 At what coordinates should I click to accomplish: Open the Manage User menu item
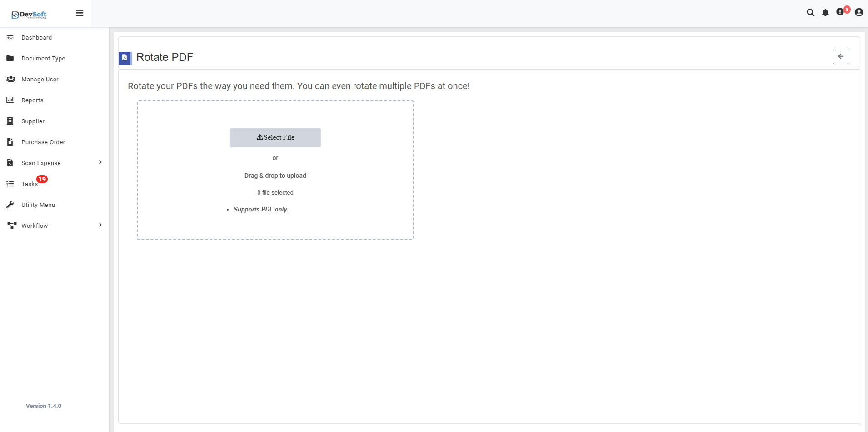pos(40,79)
